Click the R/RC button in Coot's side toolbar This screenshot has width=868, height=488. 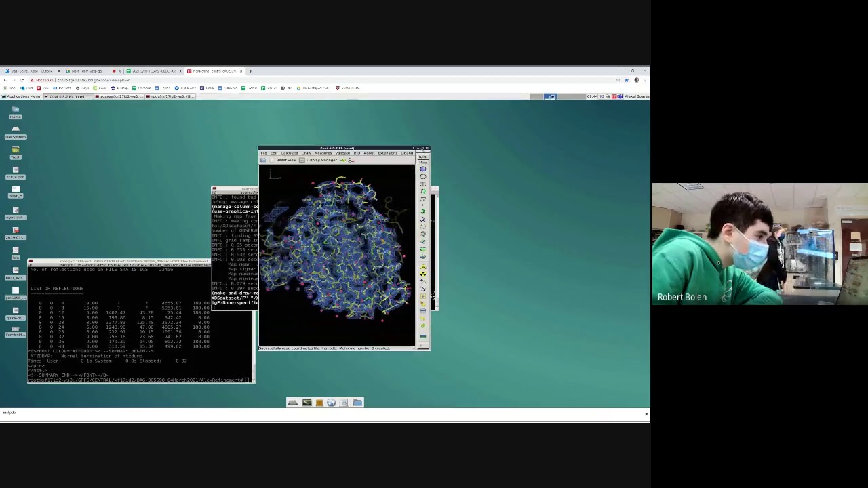click(423, 157)
